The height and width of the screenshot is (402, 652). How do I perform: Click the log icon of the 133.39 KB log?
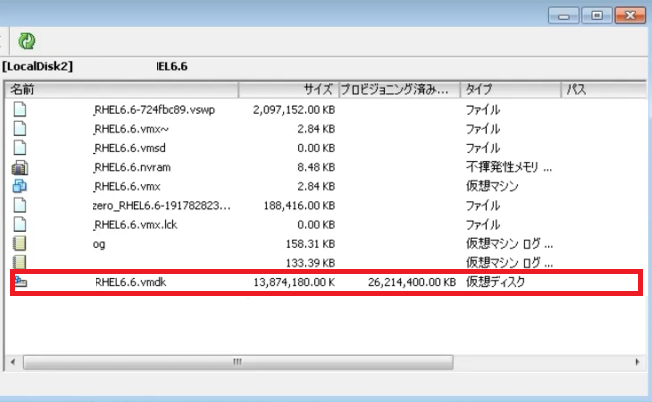tap(20, 262)
